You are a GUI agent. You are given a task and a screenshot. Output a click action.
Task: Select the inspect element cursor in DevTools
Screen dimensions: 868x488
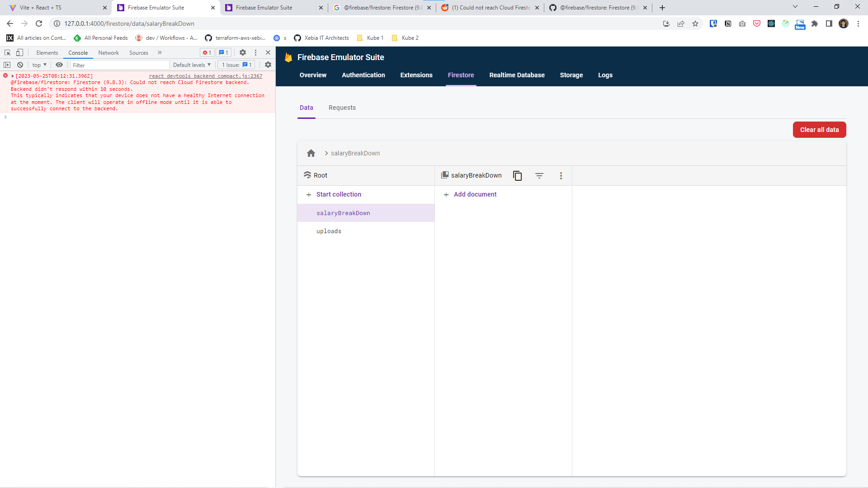8,53
